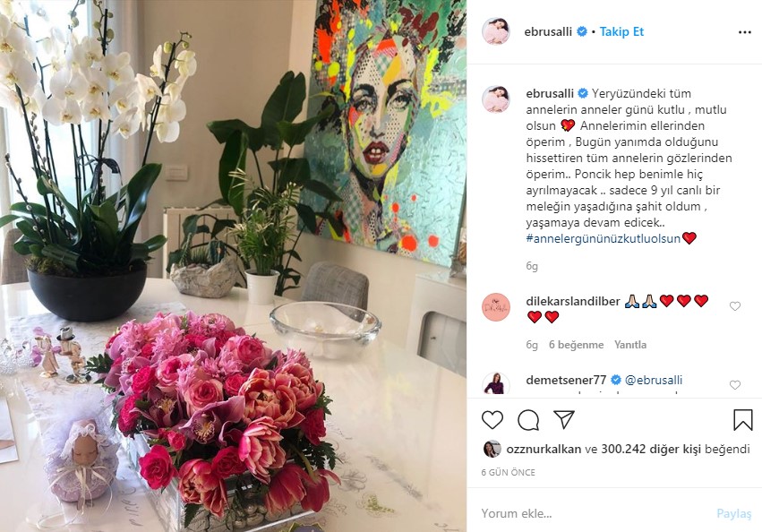View likes on comment via 6 beğenme
762x532 pixels.
577,345
